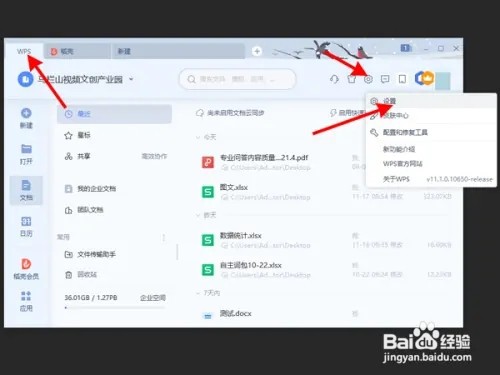Image resolution: width=500 pixels, height=375 pixels.
Task: Click the 新建 plus icon in sidebar
Action: pyautogui.click(x=26, y=113)
